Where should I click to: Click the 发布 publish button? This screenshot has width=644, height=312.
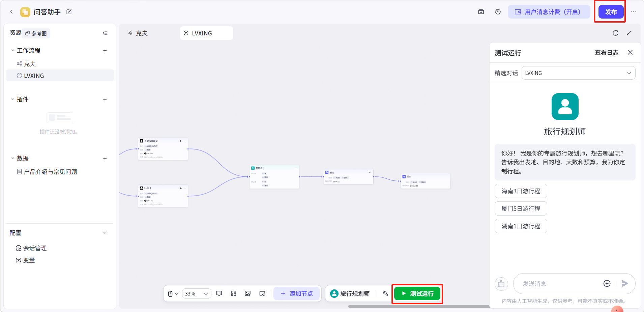click(x=611, y=12)
